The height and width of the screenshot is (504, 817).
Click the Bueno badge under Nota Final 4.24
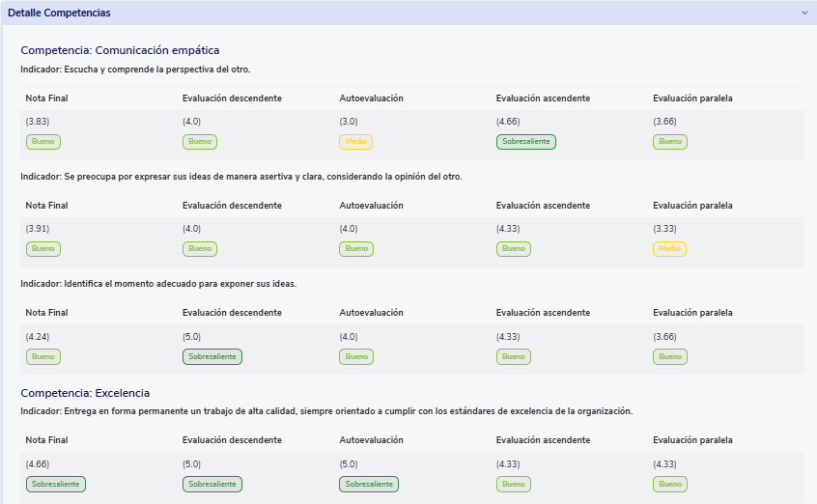coord(42,356)
